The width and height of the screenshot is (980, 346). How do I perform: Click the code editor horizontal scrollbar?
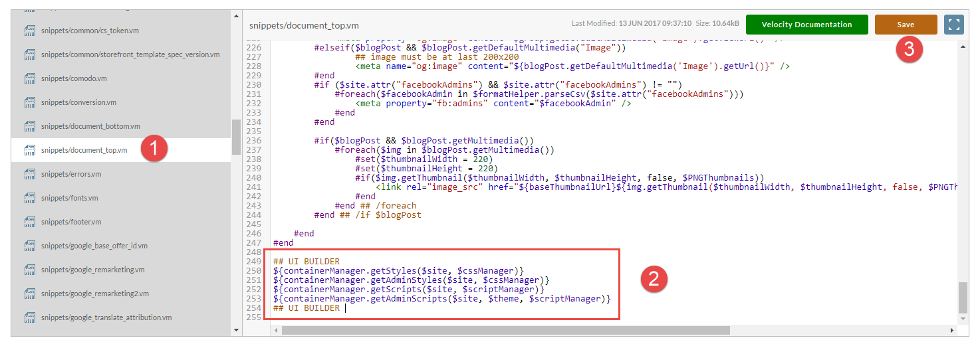pyautogui.click(x=506, y=330)
